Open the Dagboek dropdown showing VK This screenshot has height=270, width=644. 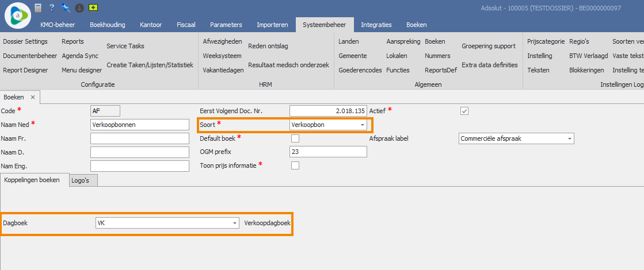coord(167,223)
